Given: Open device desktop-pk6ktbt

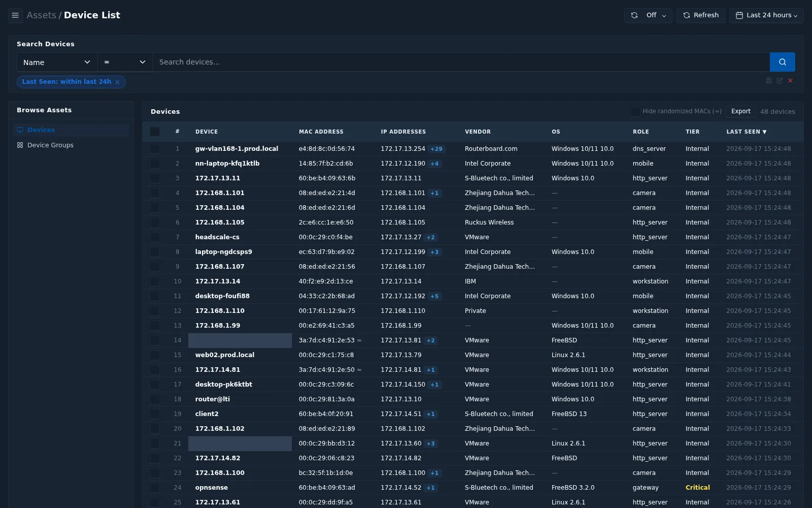Looking at the screenshot, I should click(x=224, y=385).
